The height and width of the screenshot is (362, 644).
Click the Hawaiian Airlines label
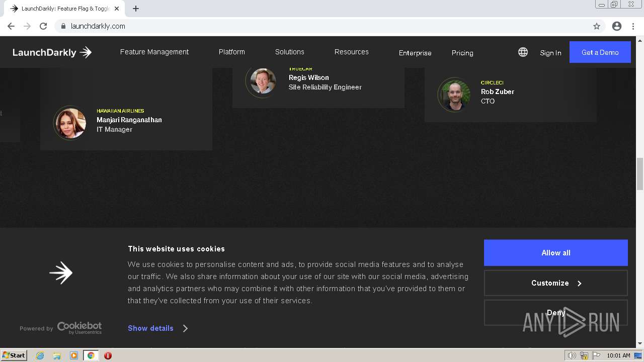[x=120, y=111]
